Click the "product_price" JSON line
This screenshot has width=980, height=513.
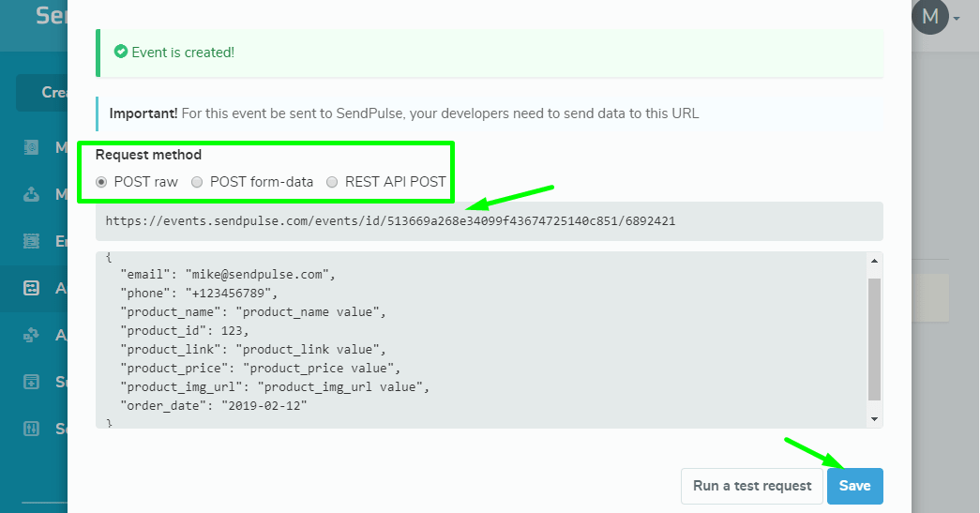tap(261, 368)
